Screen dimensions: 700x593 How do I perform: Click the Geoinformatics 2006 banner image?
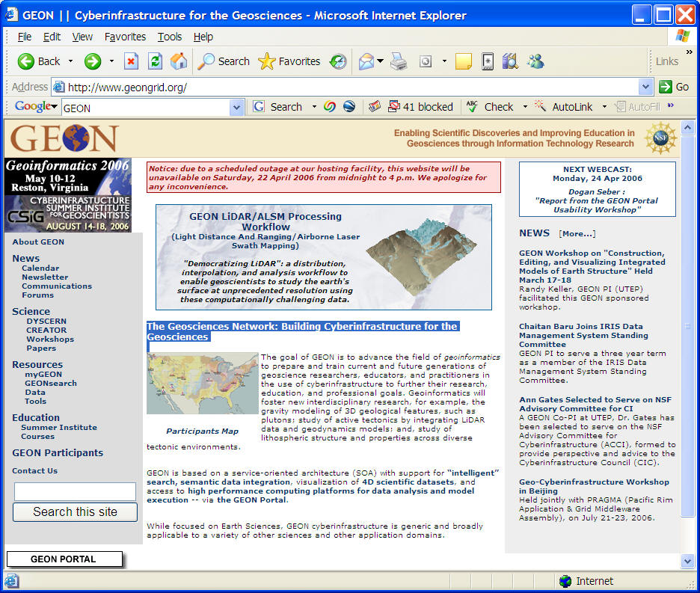coord(68,176)
